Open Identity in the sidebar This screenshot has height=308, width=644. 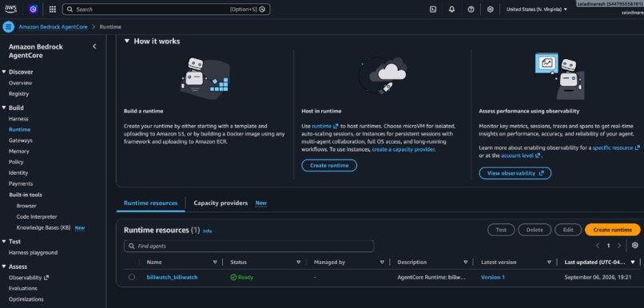18,172
